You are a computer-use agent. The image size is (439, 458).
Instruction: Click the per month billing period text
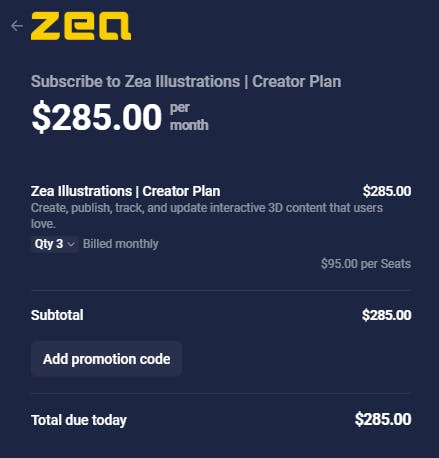click(189, 117)
